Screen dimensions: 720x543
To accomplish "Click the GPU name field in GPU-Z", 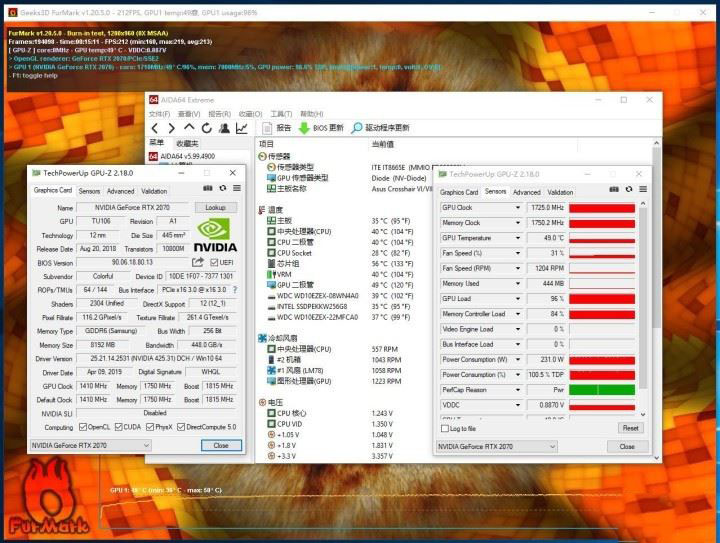I will point(132,207).
